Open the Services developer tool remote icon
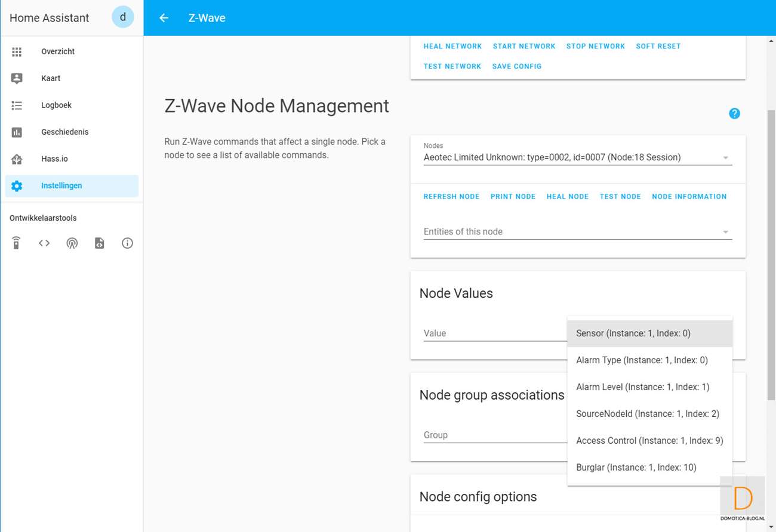 point(16,243)
